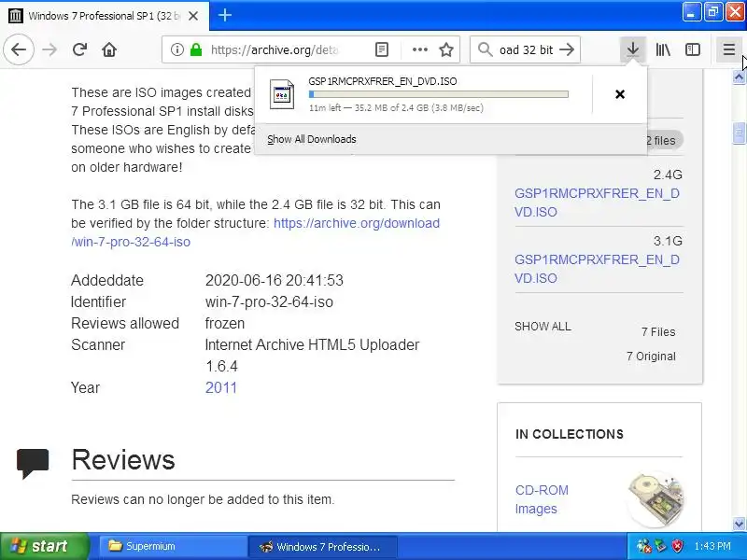The image size is (747, 560).
Task: Submit search with the arrow button
Action: tap(567, 49)
